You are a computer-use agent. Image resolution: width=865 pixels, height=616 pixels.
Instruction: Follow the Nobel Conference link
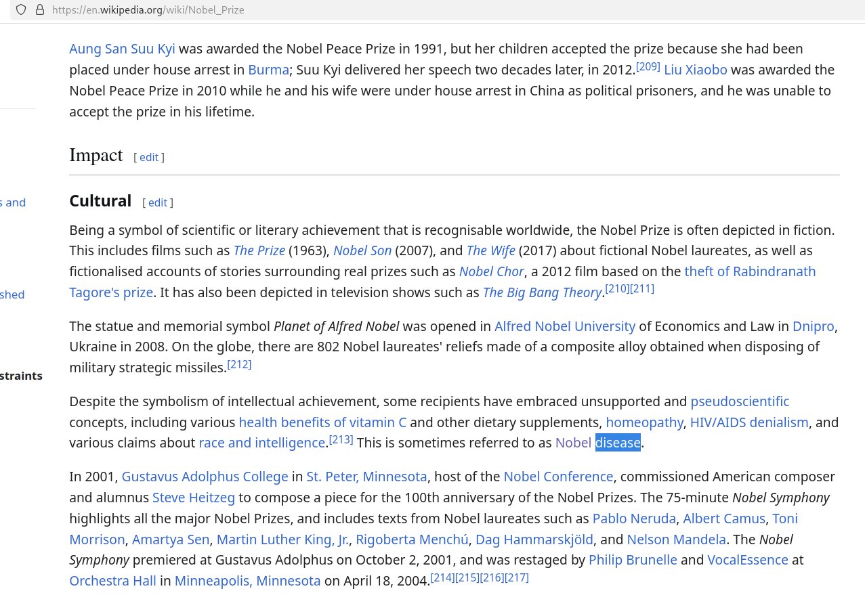pos(558,477)
